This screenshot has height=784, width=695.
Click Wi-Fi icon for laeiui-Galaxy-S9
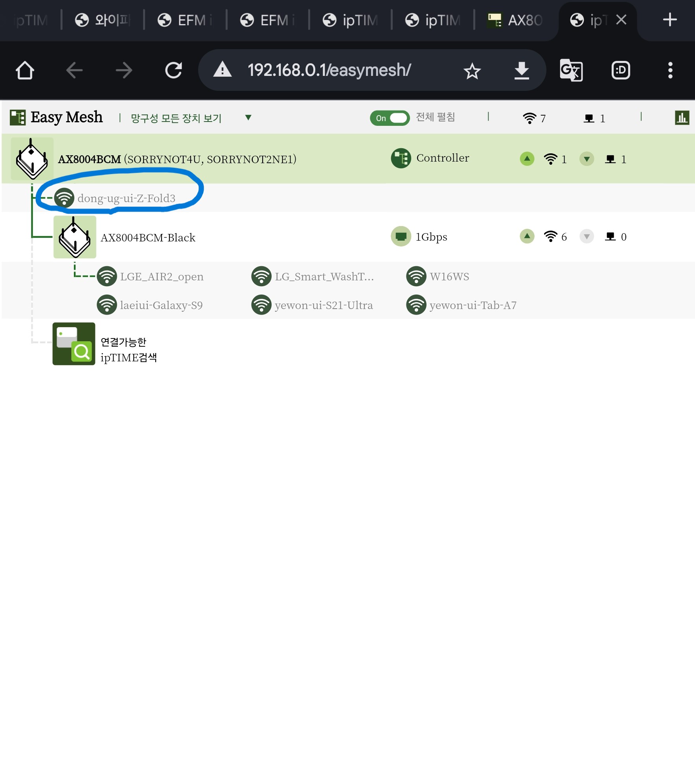click(107, 305)
